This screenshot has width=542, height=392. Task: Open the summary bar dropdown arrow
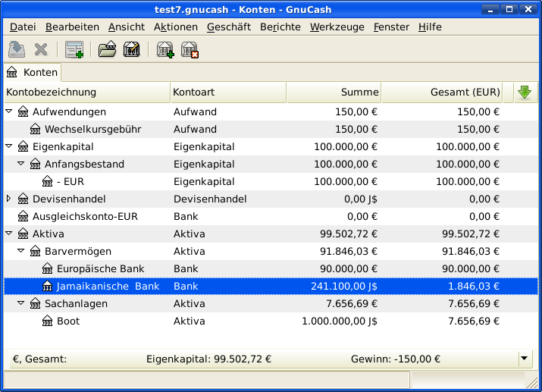pos(525,358)
